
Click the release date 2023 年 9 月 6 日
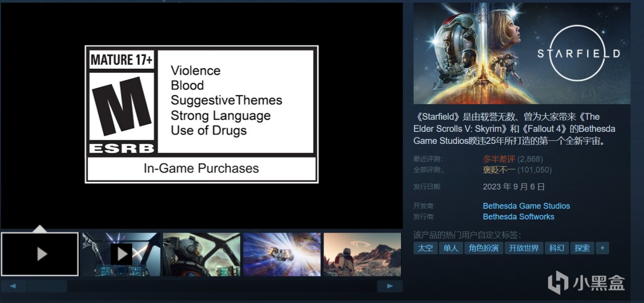[x=514, y=187]
